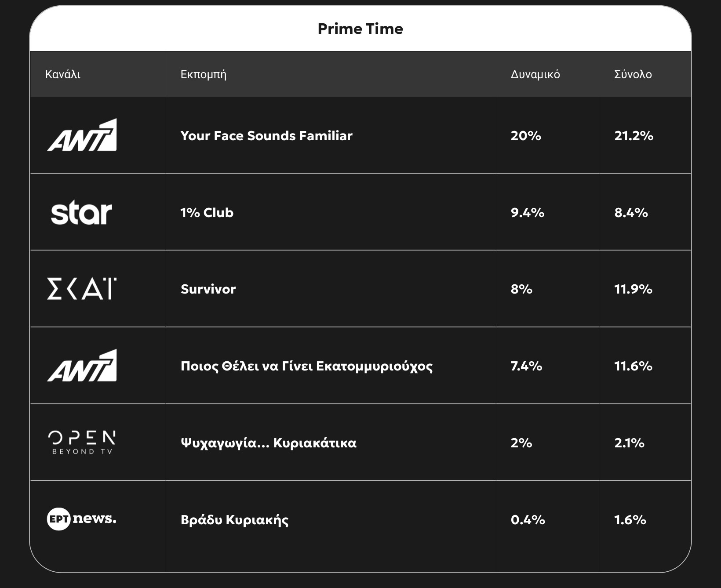
Task: Open the Your Face Sounds Familiar show title
Action: tap(266, 136)
